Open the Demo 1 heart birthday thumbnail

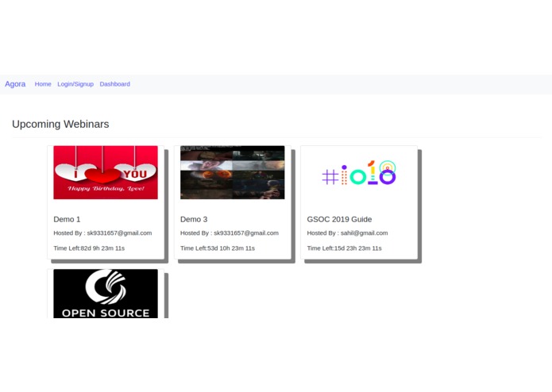[106, 172]
